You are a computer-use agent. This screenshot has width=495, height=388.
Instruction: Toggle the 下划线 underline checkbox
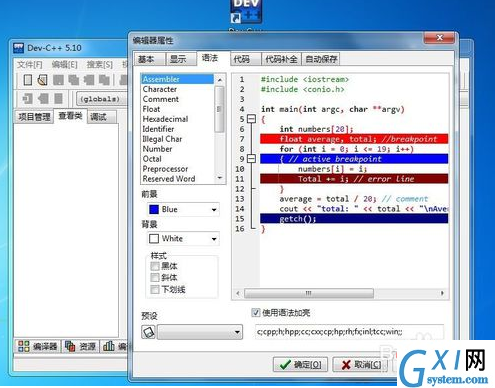coord(154,289)
